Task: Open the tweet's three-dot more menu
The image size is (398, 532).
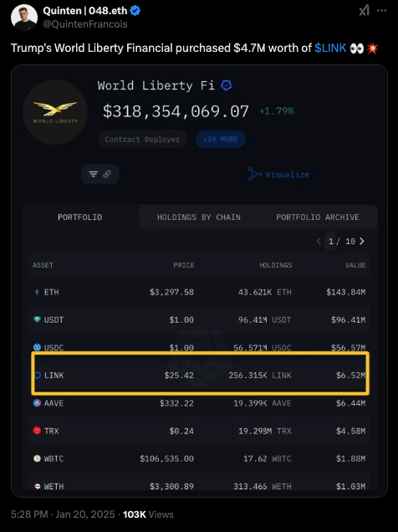Action: coord(382,11)
